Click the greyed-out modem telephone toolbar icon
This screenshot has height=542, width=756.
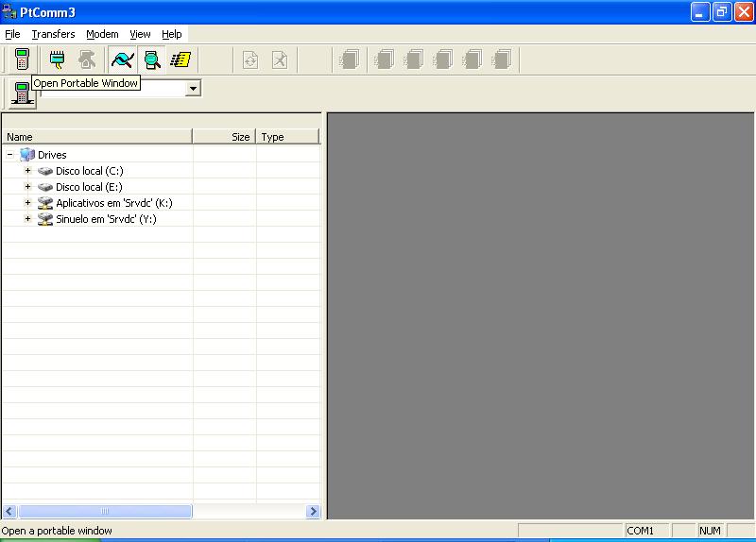pyautogui.click(x=87, y=59)
